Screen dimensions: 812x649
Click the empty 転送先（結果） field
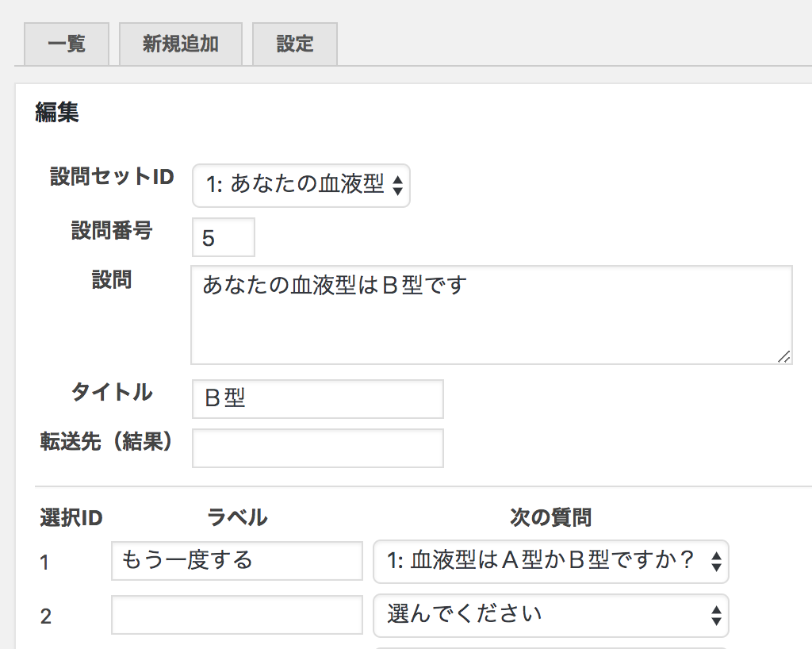click(317, 448)
